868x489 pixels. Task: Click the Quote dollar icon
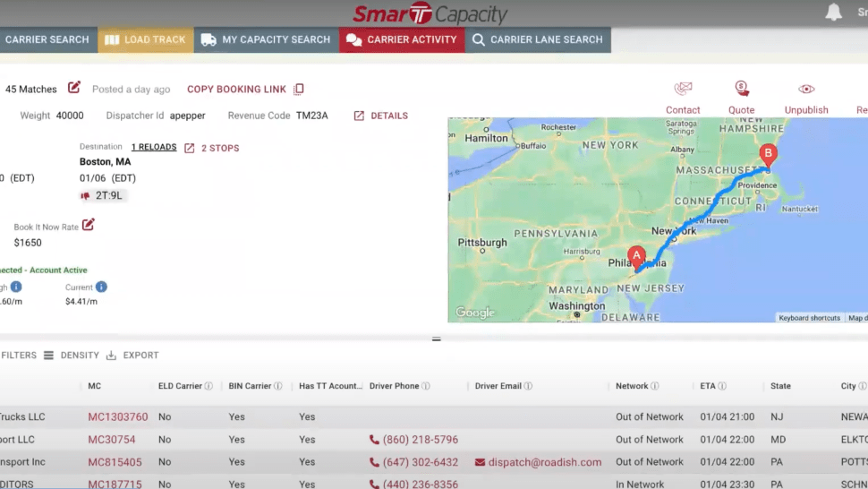pyautogui.click(x=742, y=89)
